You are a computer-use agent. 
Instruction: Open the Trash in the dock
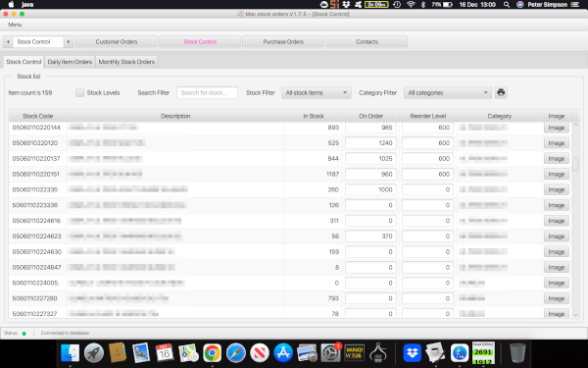(x=517, y=353)
